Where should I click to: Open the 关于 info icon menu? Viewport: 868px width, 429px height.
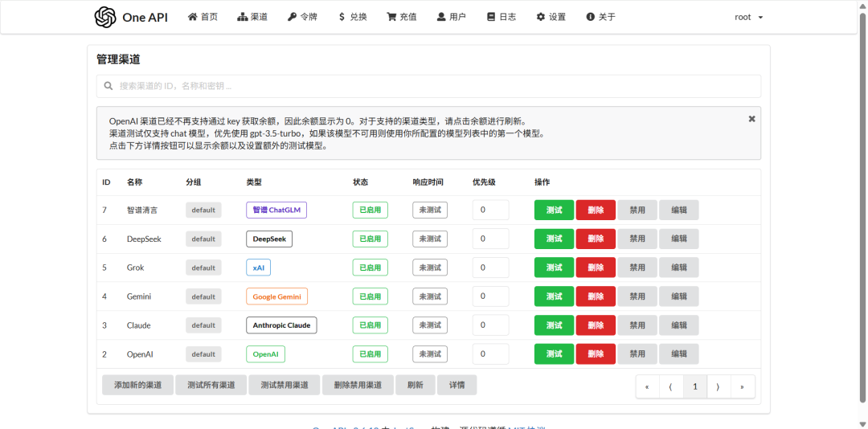pyautogui.click(x=600, y=17)
